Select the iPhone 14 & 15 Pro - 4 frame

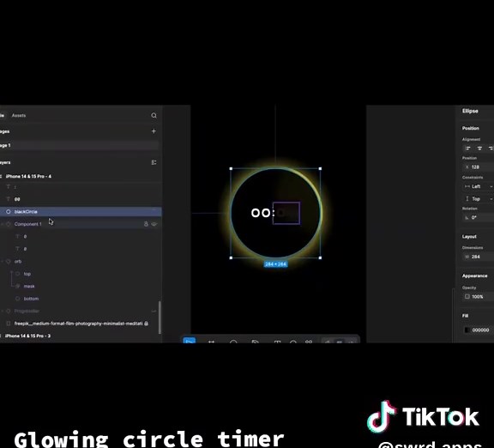coord(28,176)
